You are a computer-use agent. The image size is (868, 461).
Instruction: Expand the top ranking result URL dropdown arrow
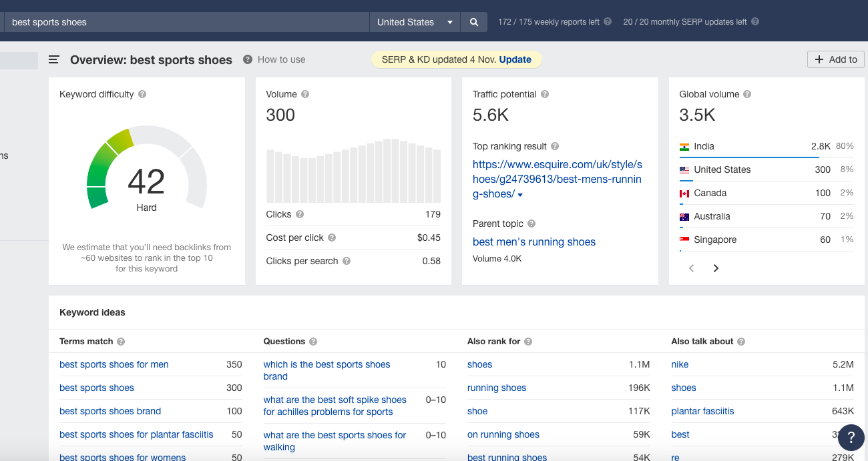[521, 195]
